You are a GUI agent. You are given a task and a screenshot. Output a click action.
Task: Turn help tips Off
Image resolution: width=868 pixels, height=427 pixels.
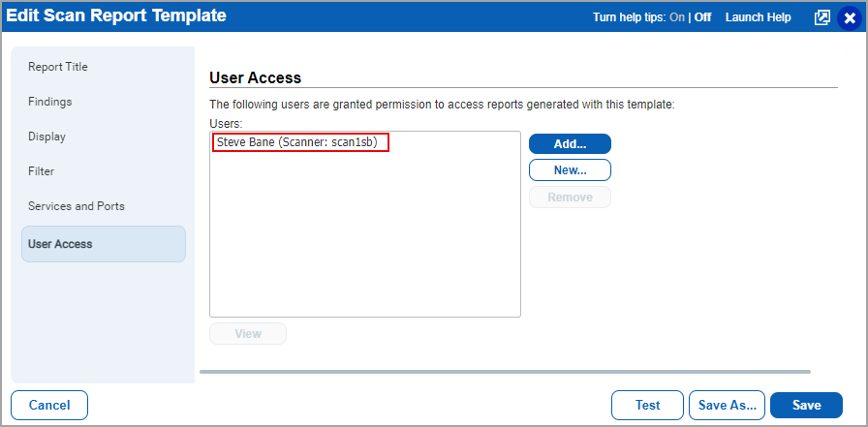(702, 17)
